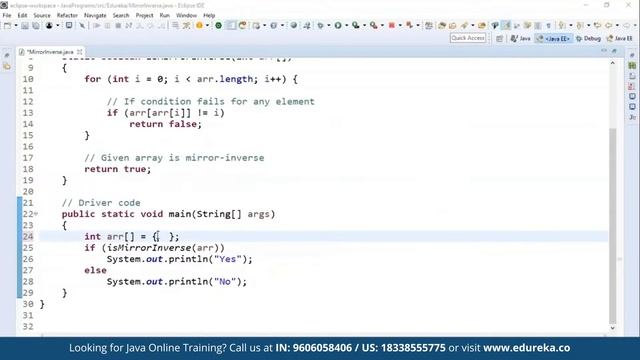The image size is (640, 360).
Task: Collapse the main method fold at line 22
Action: coord(36,213)
